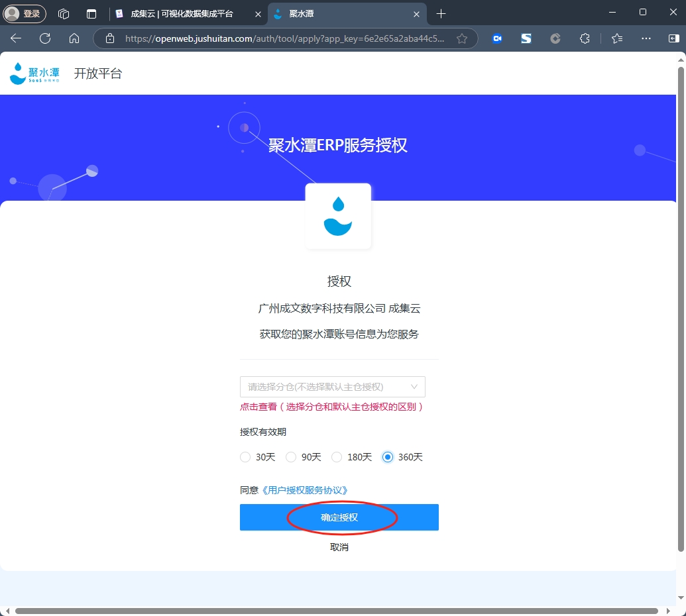Viewport: 686px width, 616px height.
Task: Open the browser workspaces icon
Action: [64, 14]
